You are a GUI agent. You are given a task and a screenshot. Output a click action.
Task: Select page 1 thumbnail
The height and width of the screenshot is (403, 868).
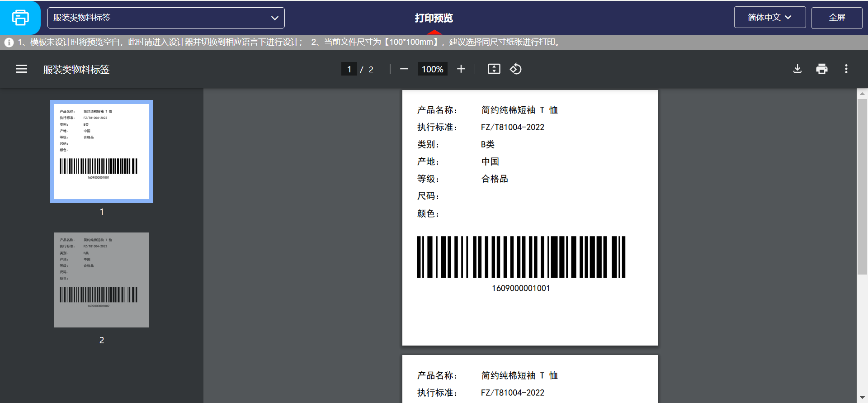102,152
